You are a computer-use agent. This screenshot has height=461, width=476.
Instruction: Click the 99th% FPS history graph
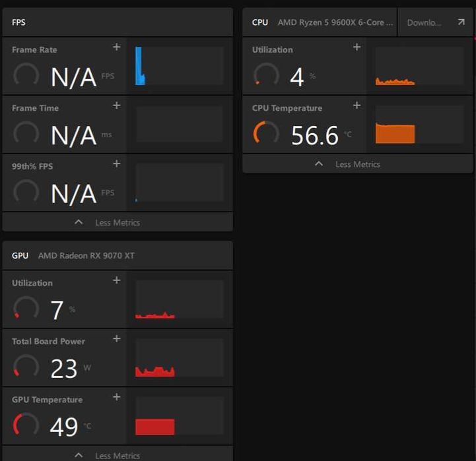tap(180, 183)
